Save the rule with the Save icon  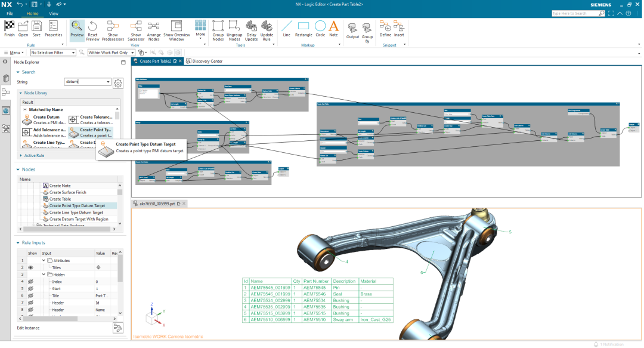(x=36, y=26)
